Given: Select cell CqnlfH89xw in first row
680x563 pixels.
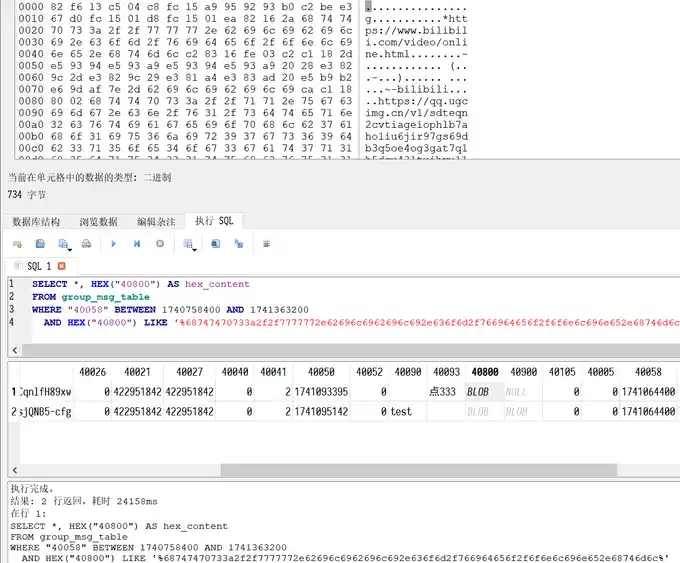Looking at the screenshot, I should click(x=46, y=392).
